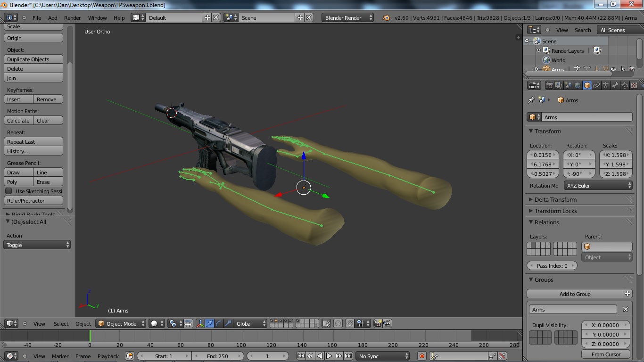Expand RenderLayers in the outliner tree

coord(538,50)
